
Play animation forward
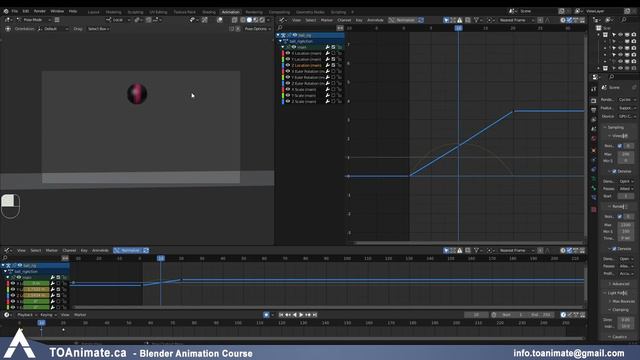[x=301, y=315]
